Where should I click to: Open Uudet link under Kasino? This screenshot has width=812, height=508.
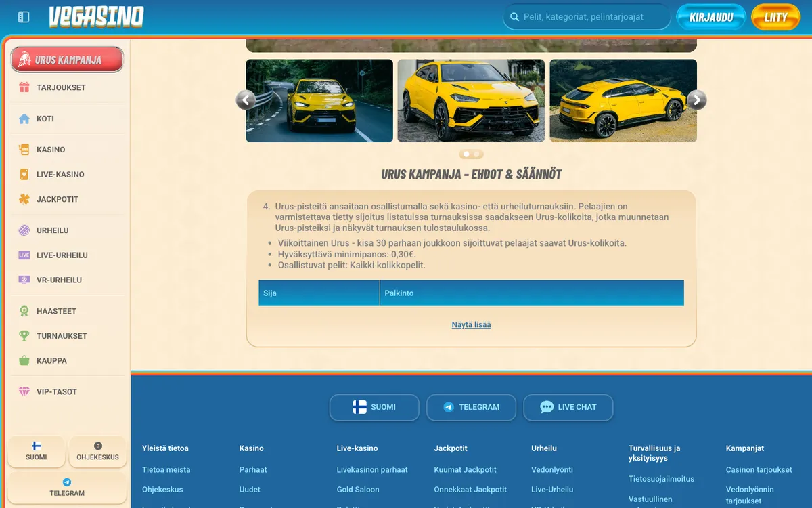(x=250, y=489)
